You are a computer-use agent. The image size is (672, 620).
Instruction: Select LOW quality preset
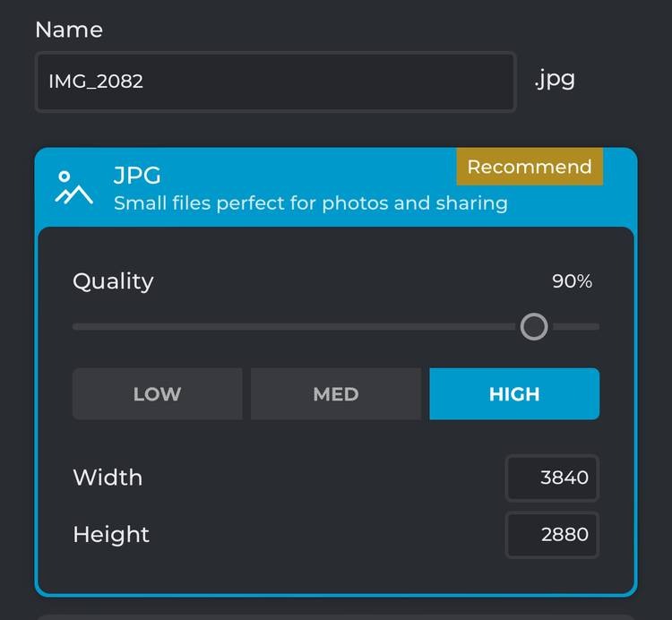[x=158, y=393]
